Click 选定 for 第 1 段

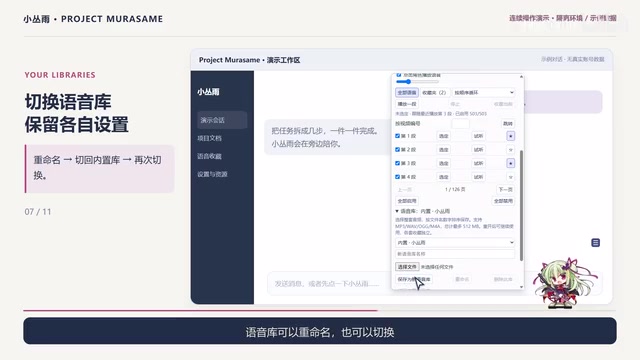click(444, 136)
